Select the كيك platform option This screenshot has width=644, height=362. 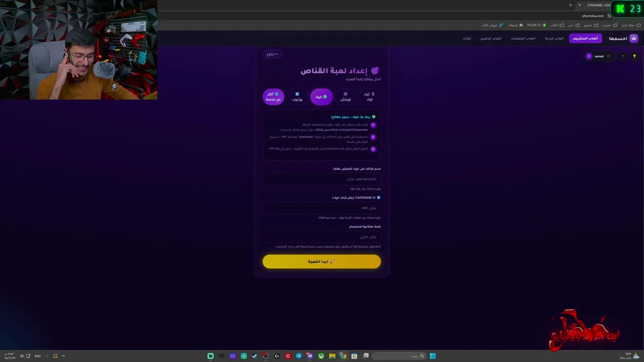[x=321, y=97]
